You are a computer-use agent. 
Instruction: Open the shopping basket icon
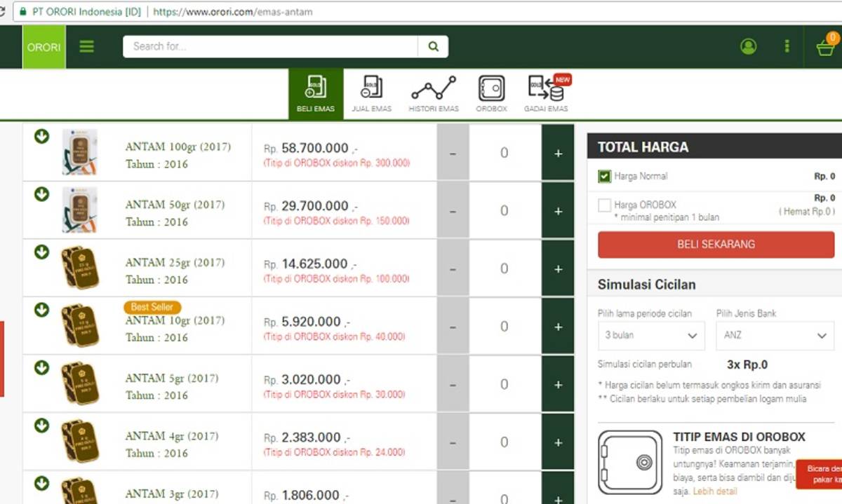click(x=825, y=47)
